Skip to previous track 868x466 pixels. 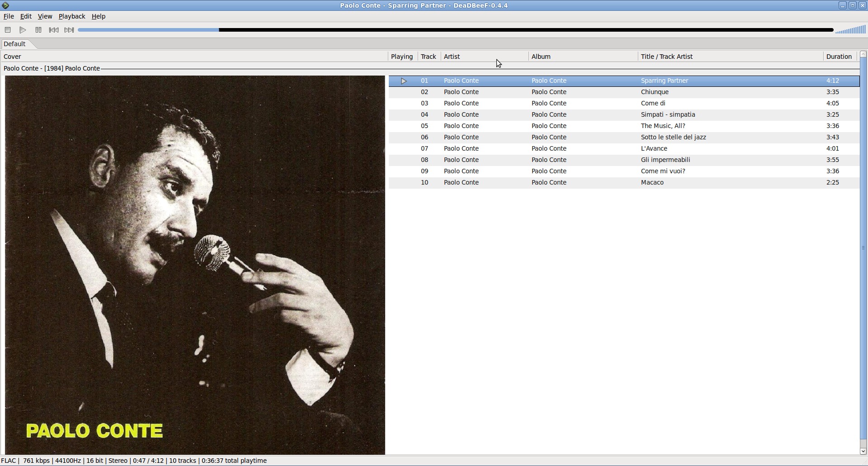coord(54,30)
